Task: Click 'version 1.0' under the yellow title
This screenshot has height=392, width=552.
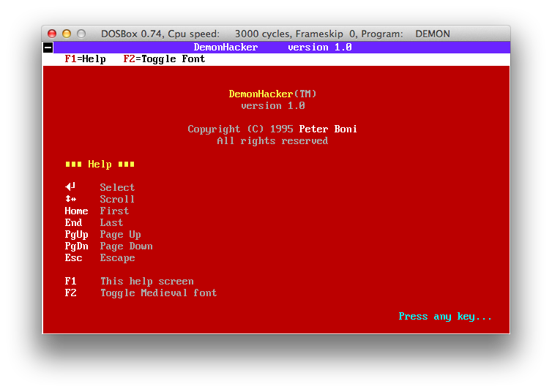Action: (x=273, y=105)
